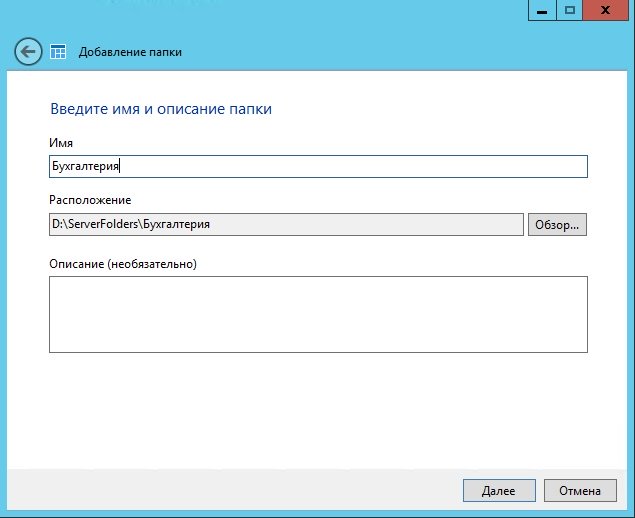Click the heading Введите имя и описание папки

click(161, 109)
